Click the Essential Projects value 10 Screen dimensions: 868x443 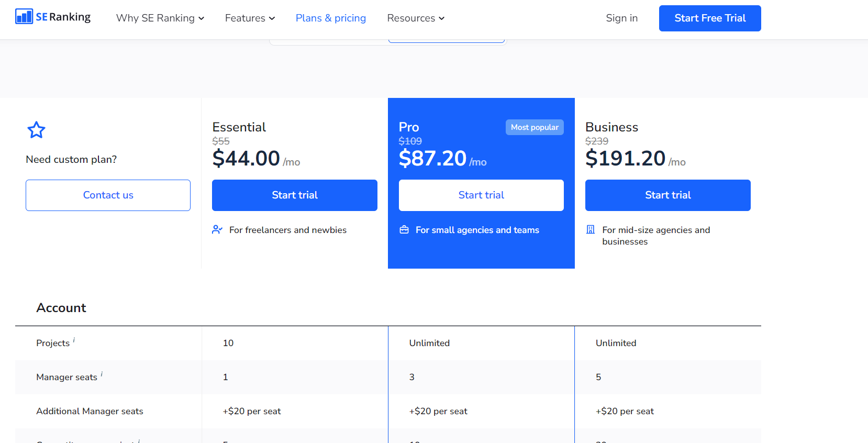point(228,343)
